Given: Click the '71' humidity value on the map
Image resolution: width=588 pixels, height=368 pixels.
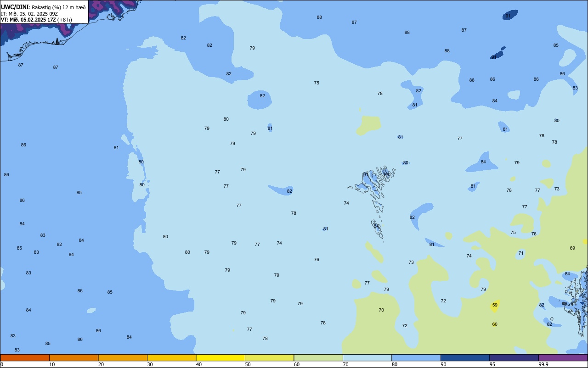Looking at the screenshot, I should [521, 253].
